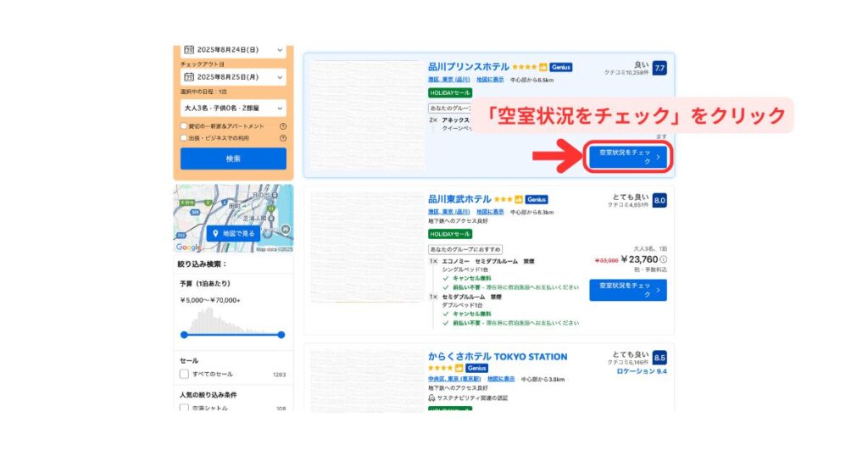Click the Genius badge for 品川プリンスホテル
868x456 pixels.
click(561, 67)
